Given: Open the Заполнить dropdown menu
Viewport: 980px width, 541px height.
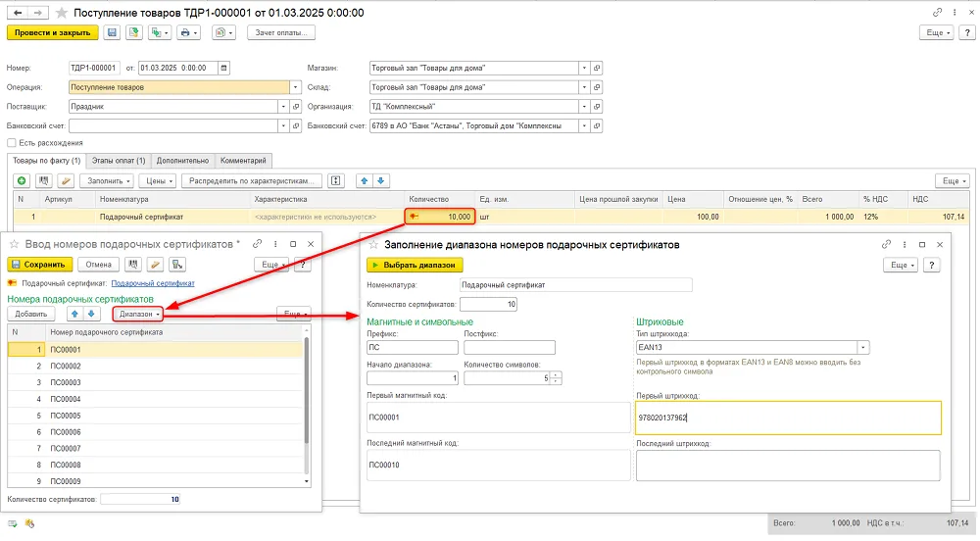Looking at the screenshot, I should coord(109,180).
